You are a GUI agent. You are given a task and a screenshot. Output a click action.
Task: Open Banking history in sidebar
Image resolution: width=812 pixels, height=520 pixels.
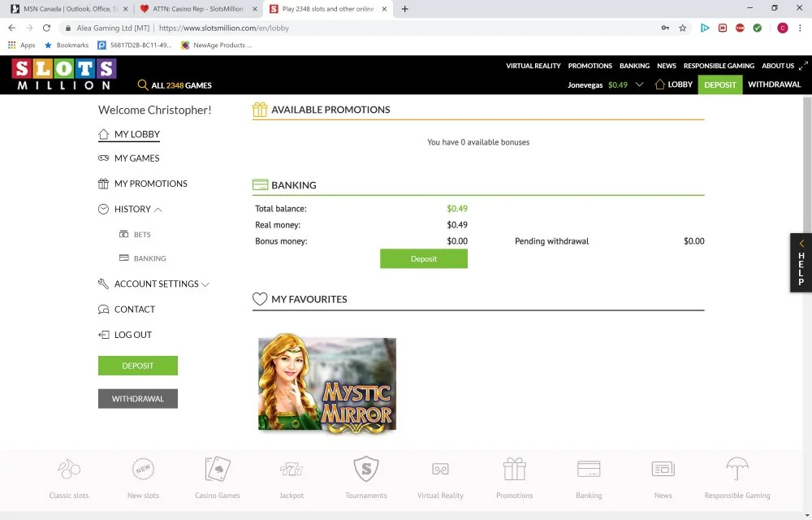(x=143, y=258)
